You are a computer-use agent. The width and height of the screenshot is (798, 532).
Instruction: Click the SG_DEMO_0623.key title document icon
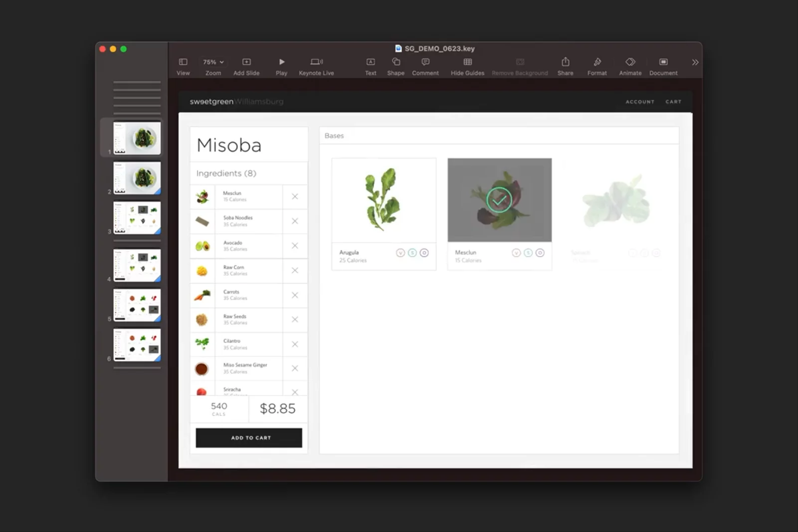(398, 48)
